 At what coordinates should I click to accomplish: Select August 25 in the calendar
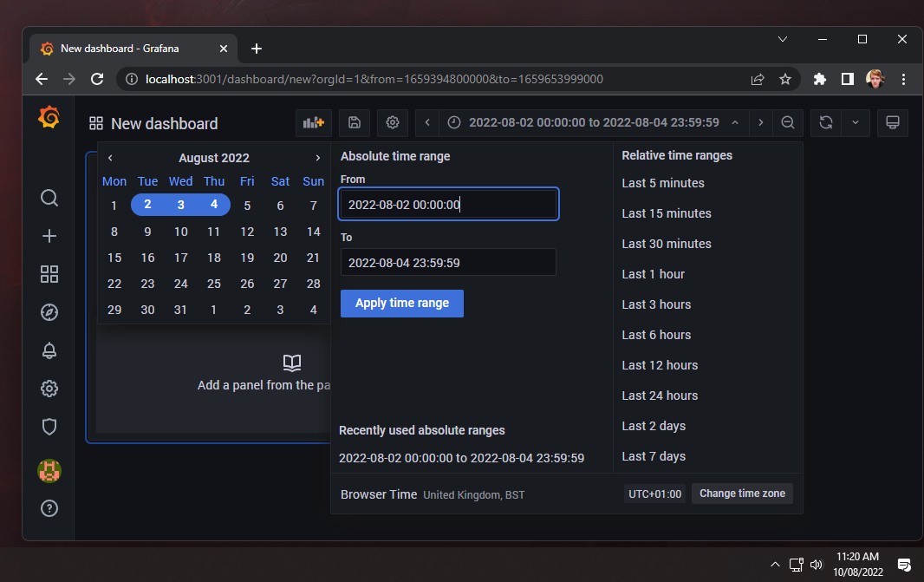pos(213,284)
